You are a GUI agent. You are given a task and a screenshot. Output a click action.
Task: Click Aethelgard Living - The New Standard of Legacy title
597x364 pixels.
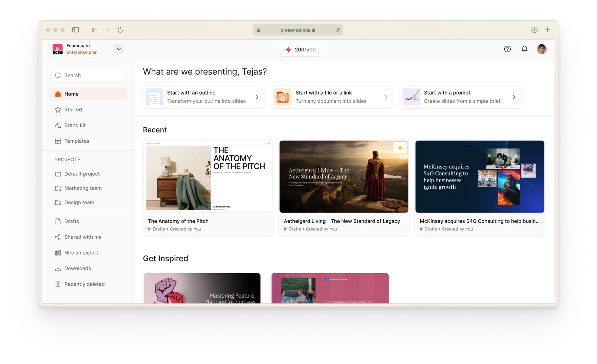(342, 221)
